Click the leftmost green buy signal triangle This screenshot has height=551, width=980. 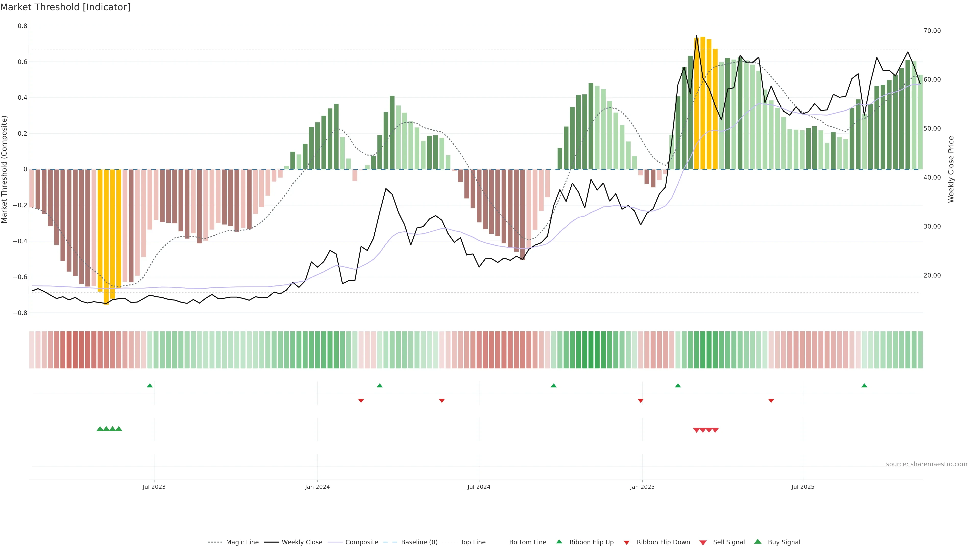tap(100, 429)
